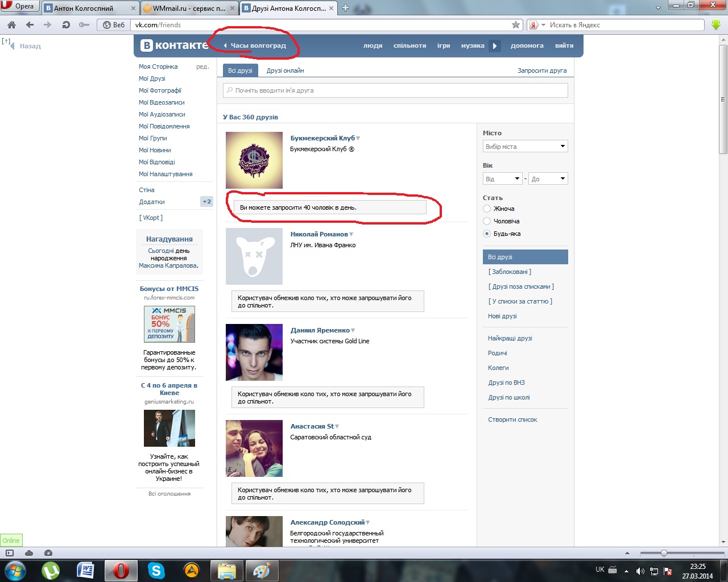
Task: Click the VKontakte logo
Action: pyautogui.click(x=174, y=45)
